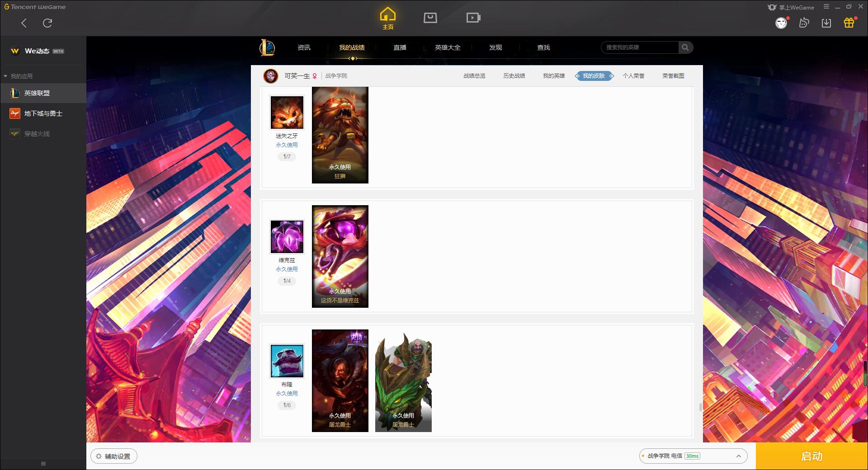Open the 英雄大全 tab
Screen dimensions: 868x470
pos(448,47)
